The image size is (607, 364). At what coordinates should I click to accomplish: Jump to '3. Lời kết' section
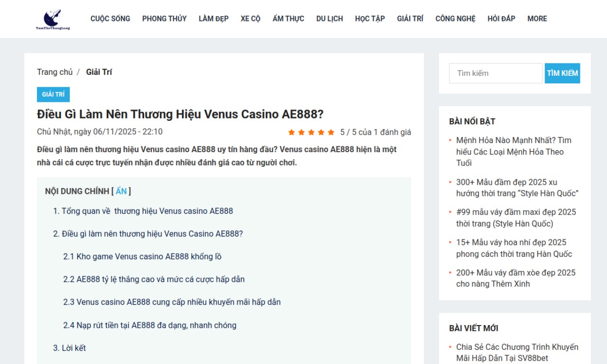point(69,348)
